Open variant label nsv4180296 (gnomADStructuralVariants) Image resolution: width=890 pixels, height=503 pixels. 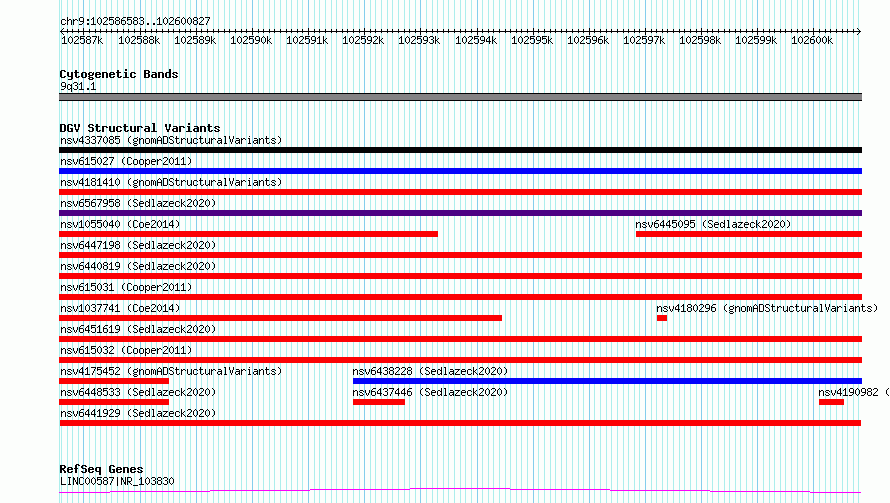(767, 308)
